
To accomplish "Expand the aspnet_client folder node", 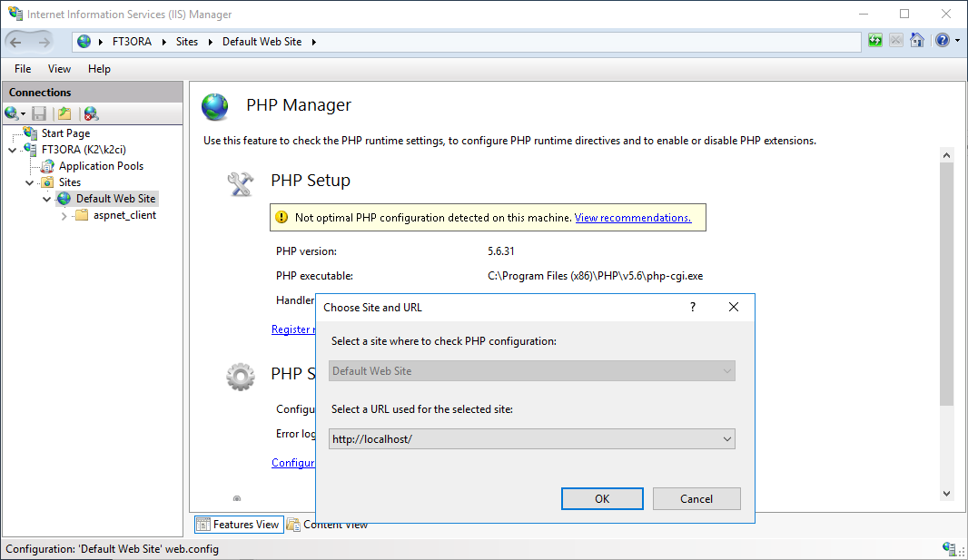I will (64, 215).
